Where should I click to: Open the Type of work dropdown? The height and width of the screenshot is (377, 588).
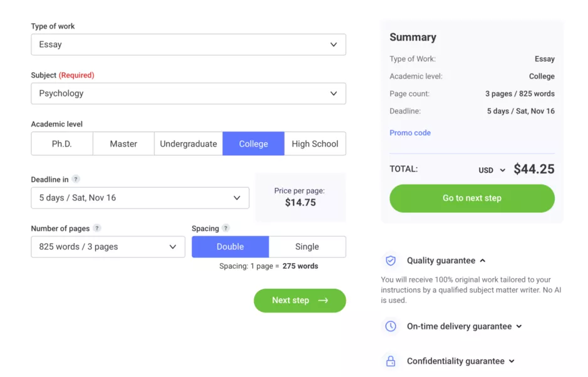click(x=188, y=44)
